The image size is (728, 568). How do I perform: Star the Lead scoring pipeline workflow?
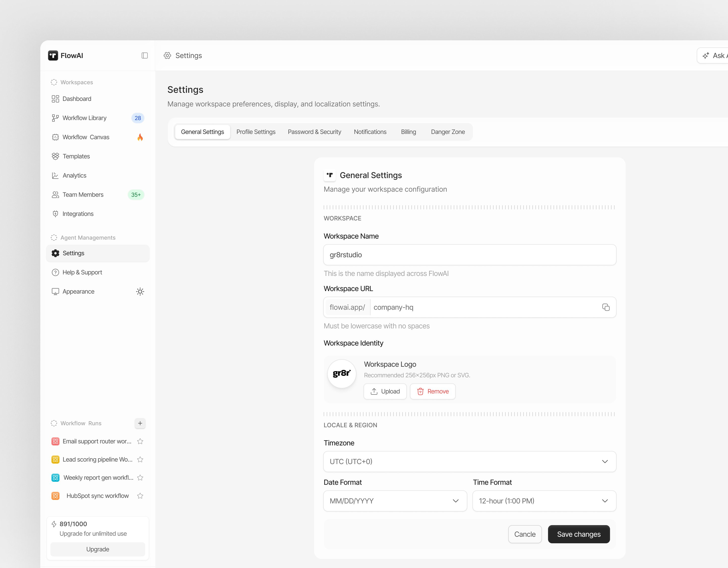pos(140,460)
